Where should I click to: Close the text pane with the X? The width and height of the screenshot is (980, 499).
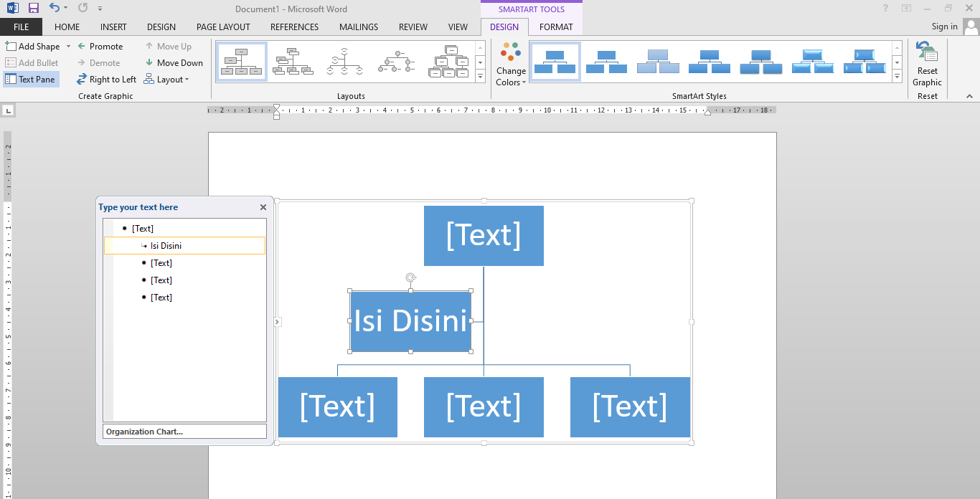pos(263,207)
